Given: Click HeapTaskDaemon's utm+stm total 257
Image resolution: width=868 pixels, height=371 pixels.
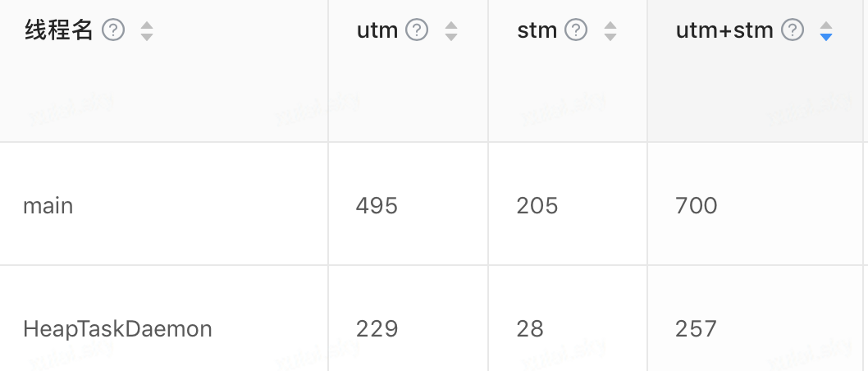Looking at the screenshot, I should (697, 329).
